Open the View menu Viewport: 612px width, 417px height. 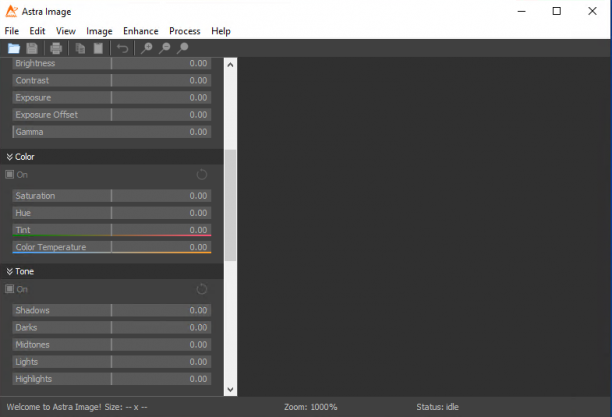point(66,31)
